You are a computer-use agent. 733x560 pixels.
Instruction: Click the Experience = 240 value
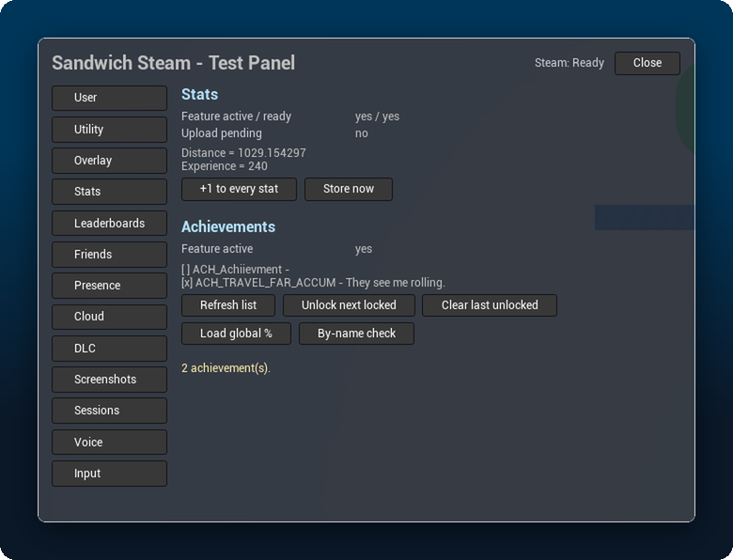[x=225, y=166]
